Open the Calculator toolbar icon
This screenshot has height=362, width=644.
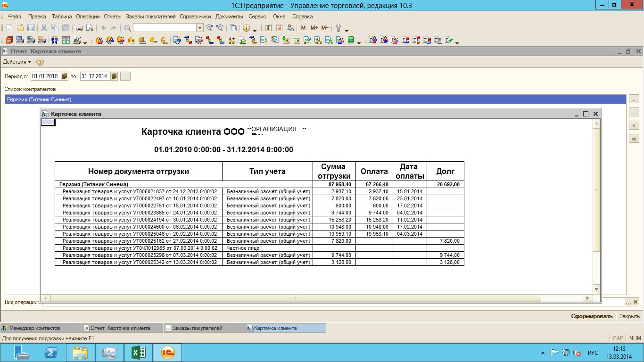click(x=269, y=28)
